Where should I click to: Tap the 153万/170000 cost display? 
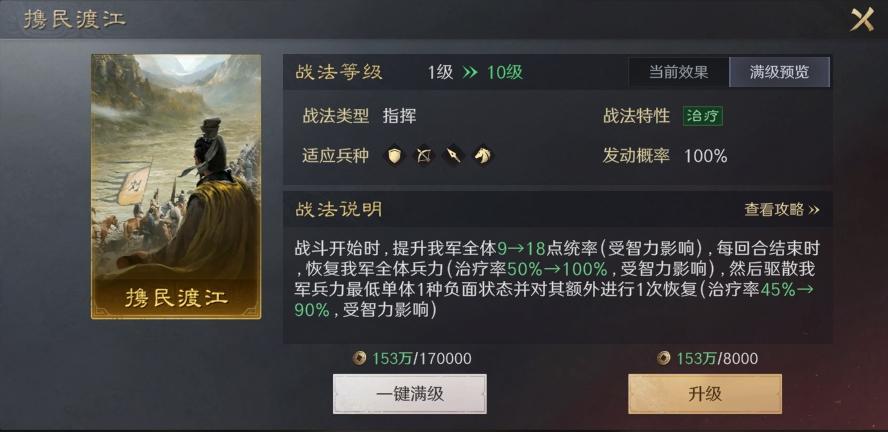point(421,358)
